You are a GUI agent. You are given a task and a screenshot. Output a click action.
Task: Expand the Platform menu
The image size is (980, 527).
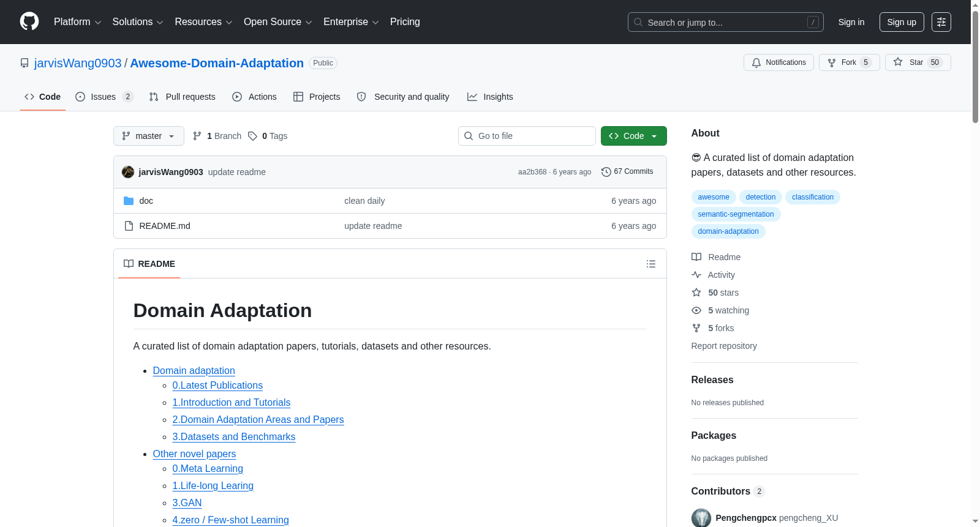click(78, 22)
